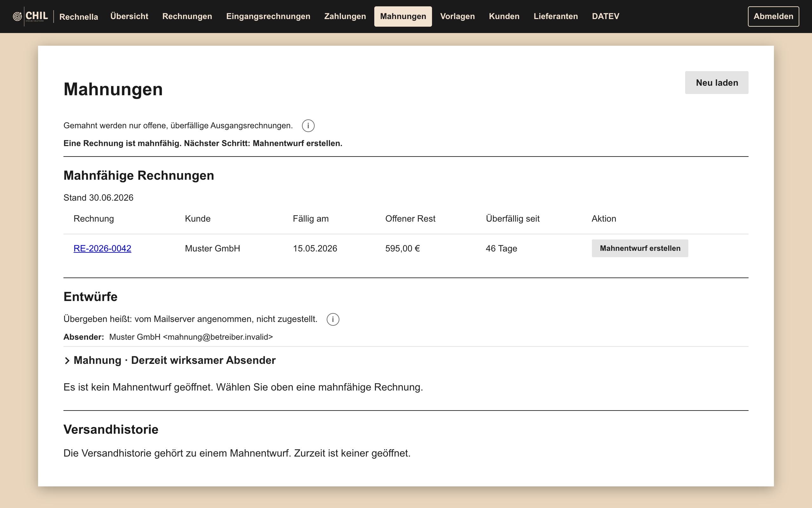Switch to Zahlungen section

[x=345, y=16]
